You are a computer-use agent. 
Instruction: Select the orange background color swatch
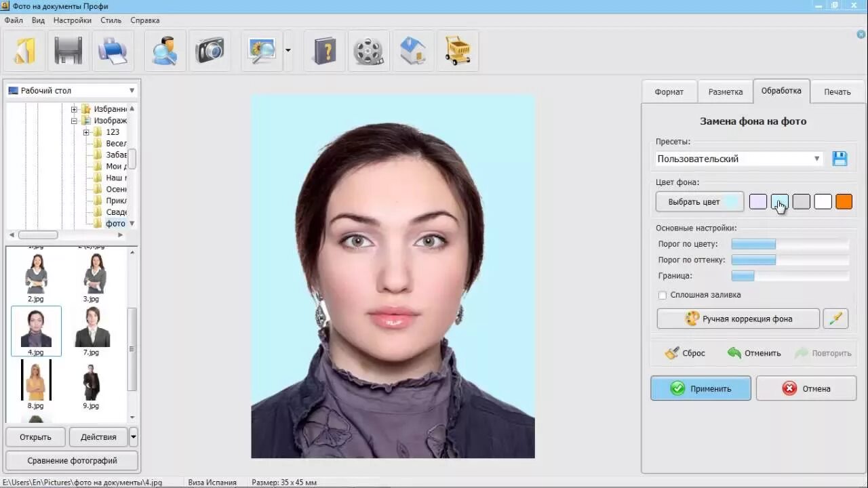tap(844, 202)
